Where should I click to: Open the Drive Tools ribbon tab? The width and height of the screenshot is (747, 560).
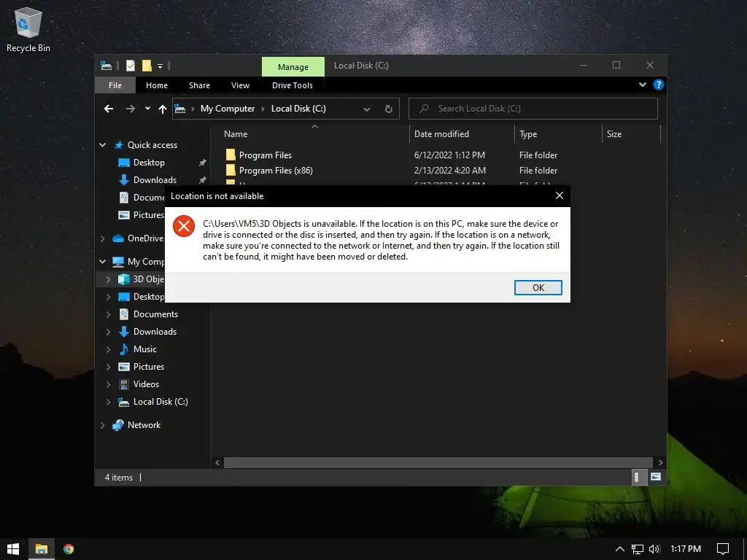coord(293,85)
